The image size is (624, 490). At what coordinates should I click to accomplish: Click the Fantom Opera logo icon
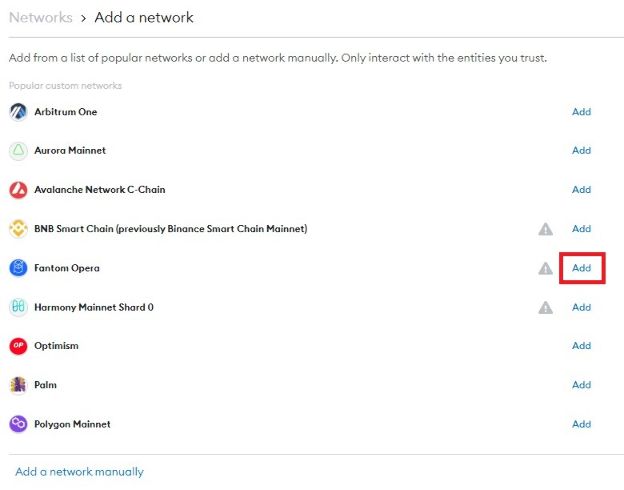click(x=18, y=268)
